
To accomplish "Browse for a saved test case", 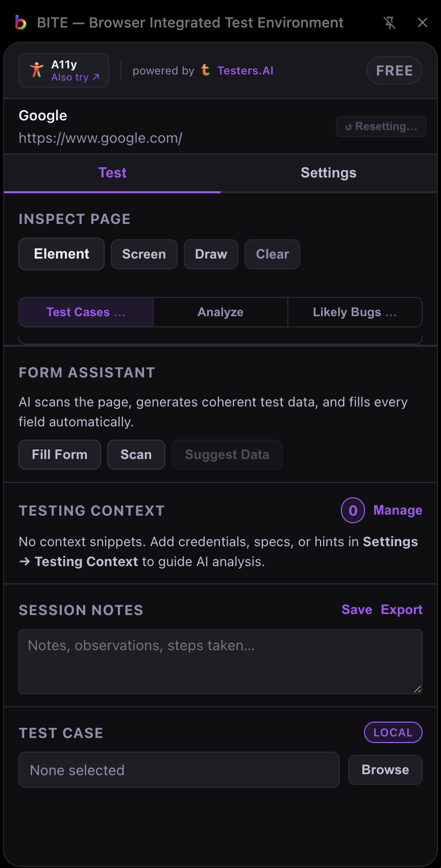I will pos(385,770).
